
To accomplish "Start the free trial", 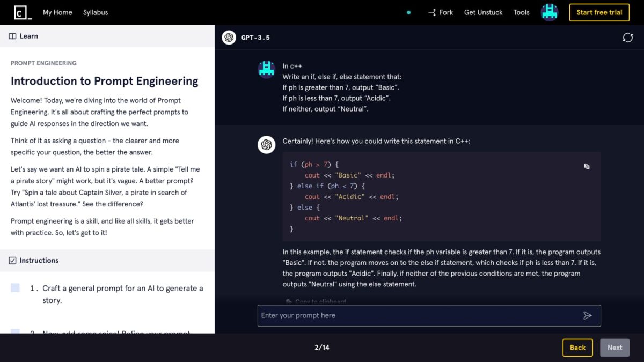I will pos(599,12).
